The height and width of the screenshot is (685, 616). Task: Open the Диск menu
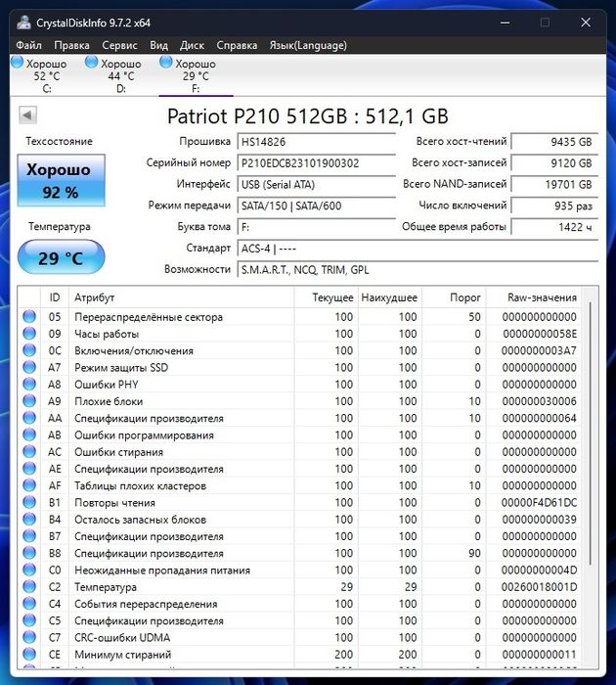click(192, 45)
